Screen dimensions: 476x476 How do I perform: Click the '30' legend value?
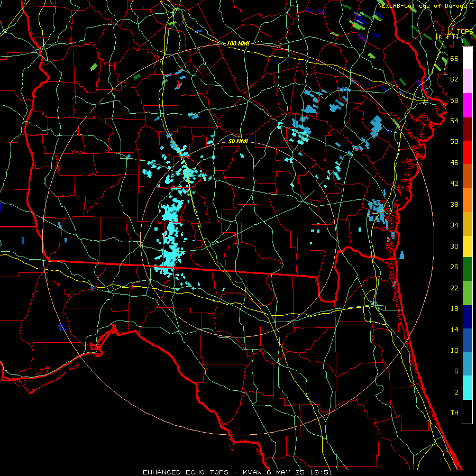coord(454,246)
